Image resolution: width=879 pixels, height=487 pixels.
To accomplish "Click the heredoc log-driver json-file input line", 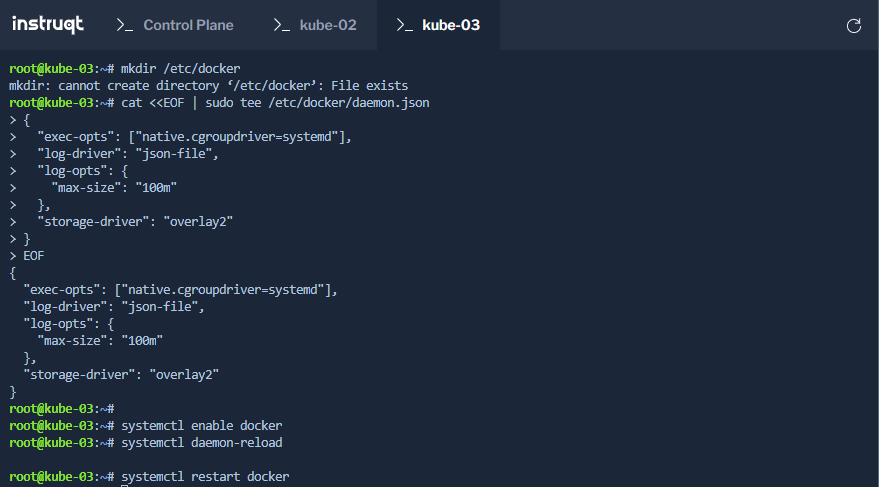I will (x=114, y=154).
